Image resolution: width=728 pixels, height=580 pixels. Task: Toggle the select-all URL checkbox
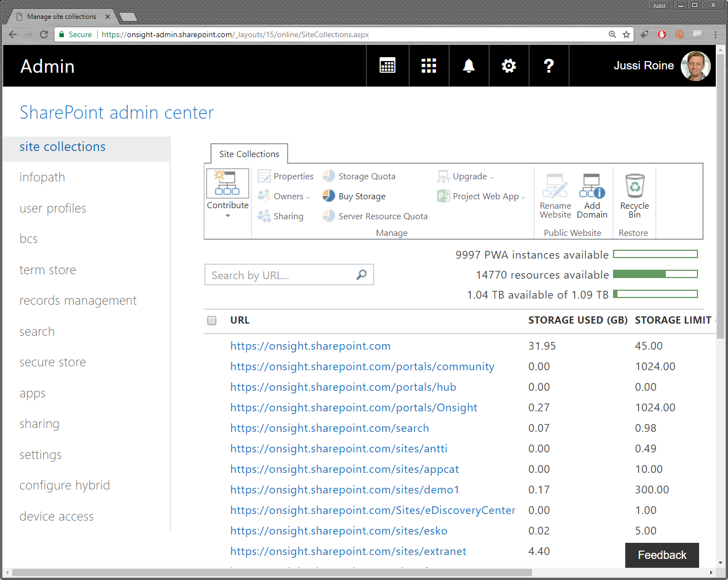tap(212, 320)
